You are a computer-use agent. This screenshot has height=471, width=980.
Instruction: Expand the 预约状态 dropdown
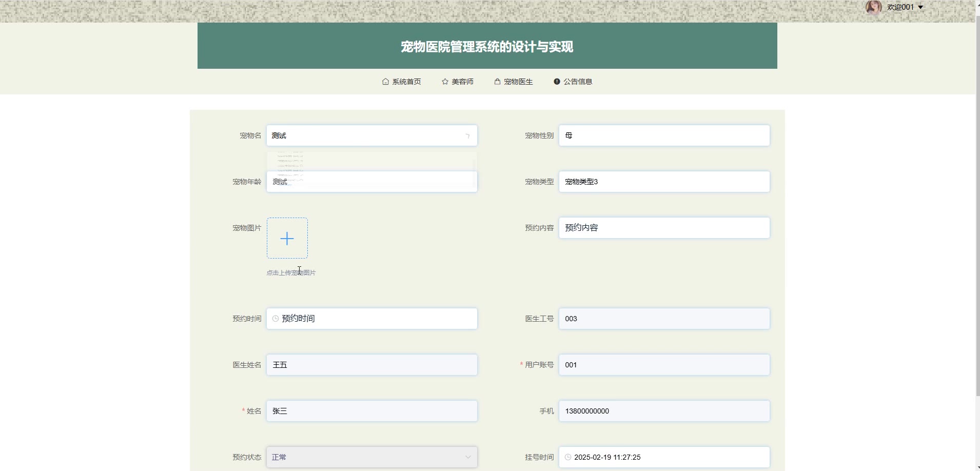pyautogui.click(x=468, y=457)
